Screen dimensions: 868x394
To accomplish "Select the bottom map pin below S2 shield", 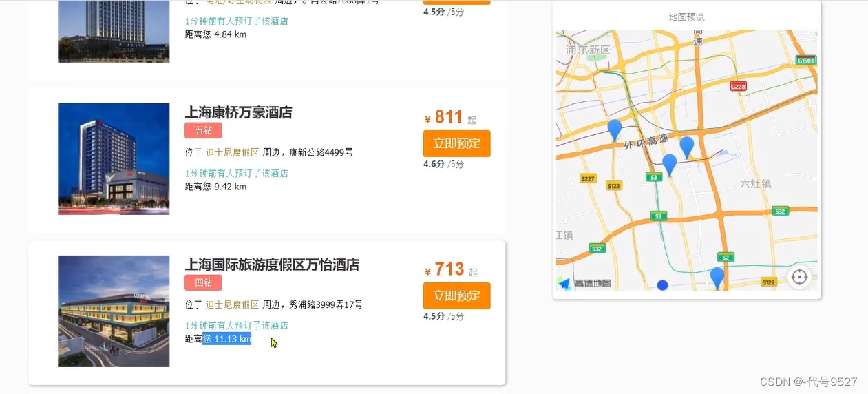I will [717, 278].
